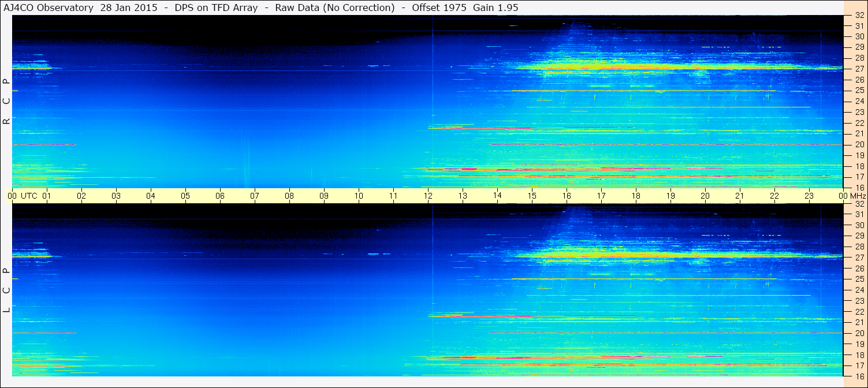Image resolution: width=868 pixels, height=388 pixels.
Task: Click the 'DPS on TFD Array' header text
Action: pos(216,8)
